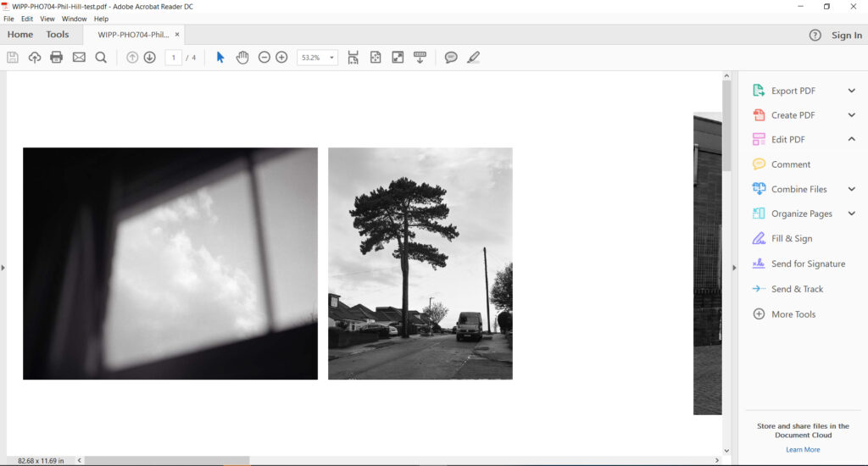Expand the Combine Files chevron
The image size is (868, 466).
pyautogui.click(x=851, y=189)
